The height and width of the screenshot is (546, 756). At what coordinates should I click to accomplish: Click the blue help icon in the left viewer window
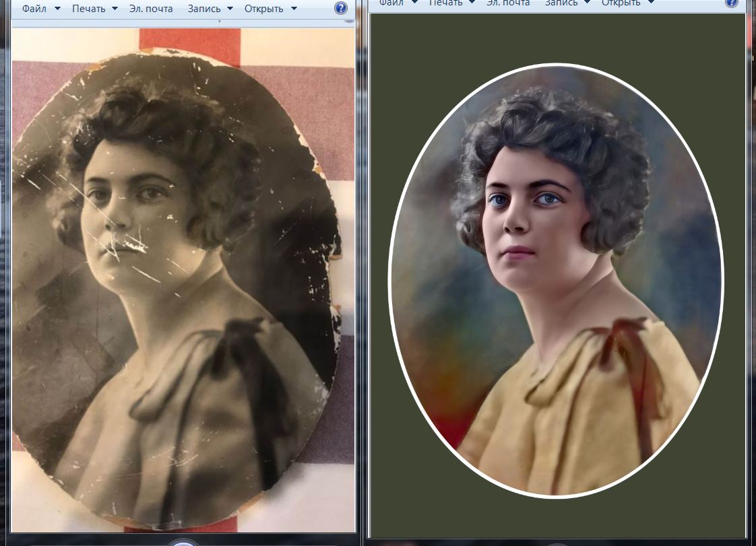[x=340, y=8]
